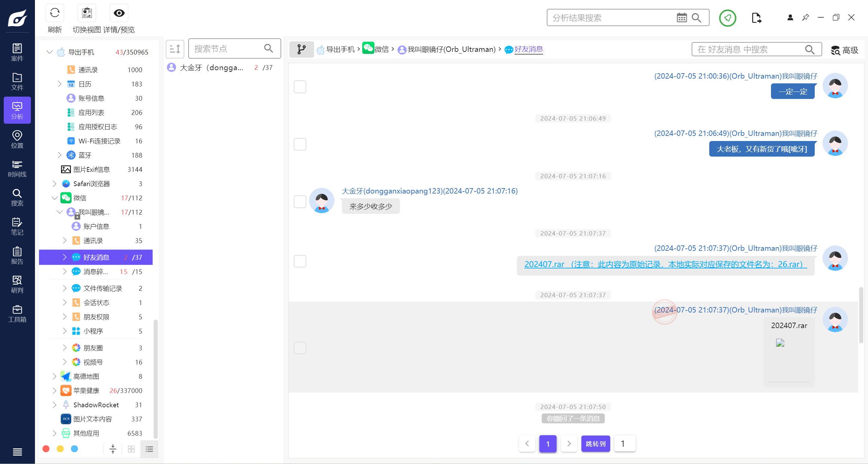Click the Refresh (刷新) toolbar icon

coord(55,13)
